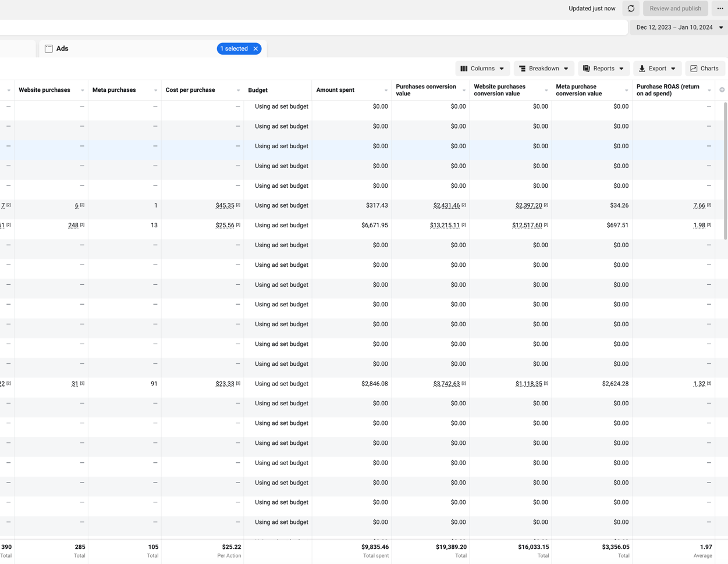Viewport: 728px width, 564px height.
Task: Click the 91 Meta purchases cell
Action: tap(154, 384)
